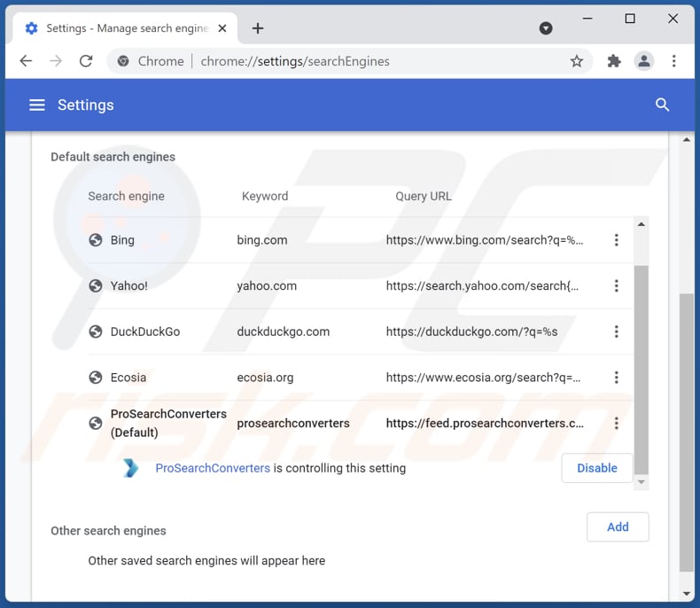Image resolution: width=700 pixels, height=608 pixels.
Task: Click the Chrome site info icon in address bar
Action: (x=123, y=60)
